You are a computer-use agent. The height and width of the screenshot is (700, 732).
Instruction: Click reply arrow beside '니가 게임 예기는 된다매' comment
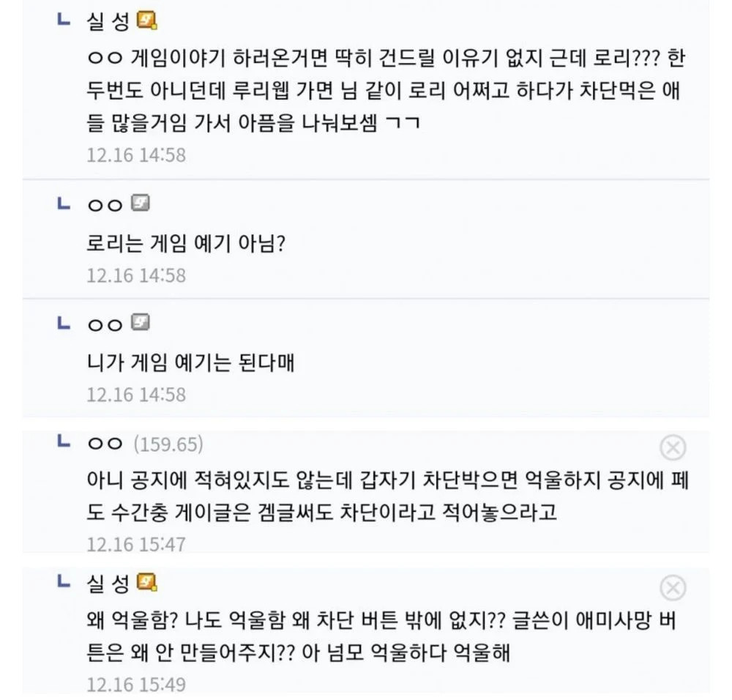coord(63,323)
